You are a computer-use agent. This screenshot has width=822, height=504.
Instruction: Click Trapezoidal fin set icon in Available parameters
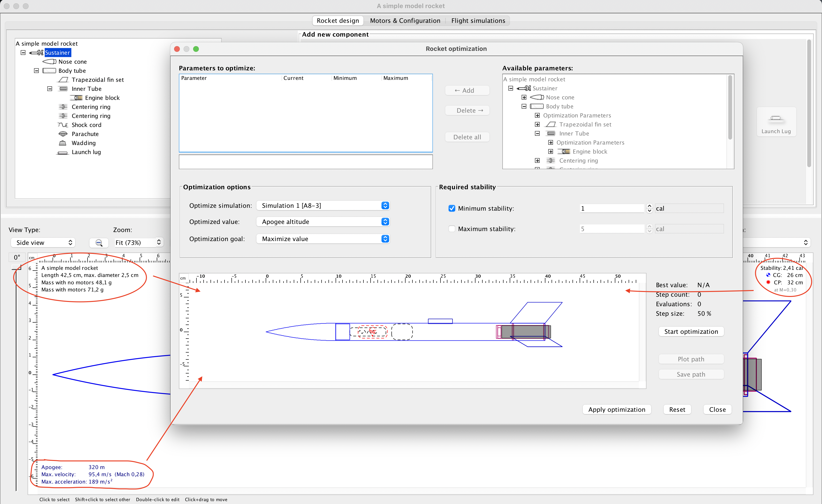coord(551,124)
